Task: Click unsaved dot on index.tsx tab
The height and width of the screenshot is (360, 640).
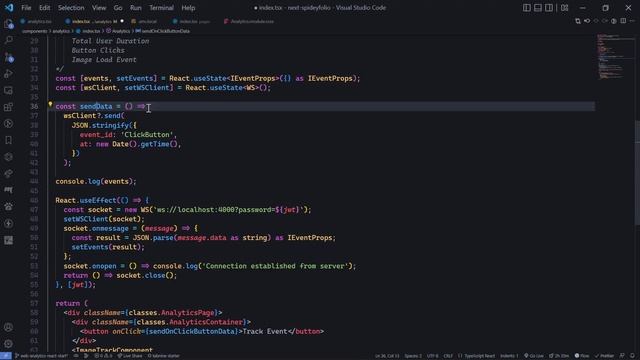Action: pyautogui.click(x=122, y=21)
